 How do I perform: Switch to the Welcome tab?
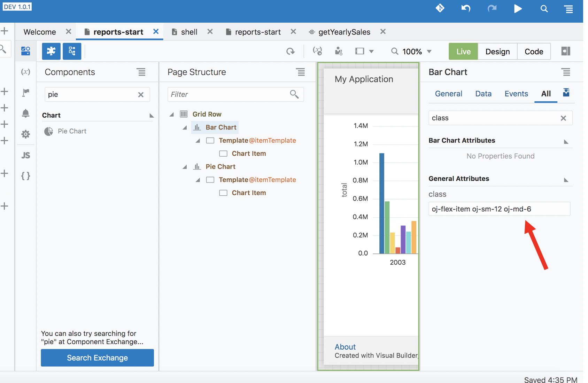click(40, 32)
